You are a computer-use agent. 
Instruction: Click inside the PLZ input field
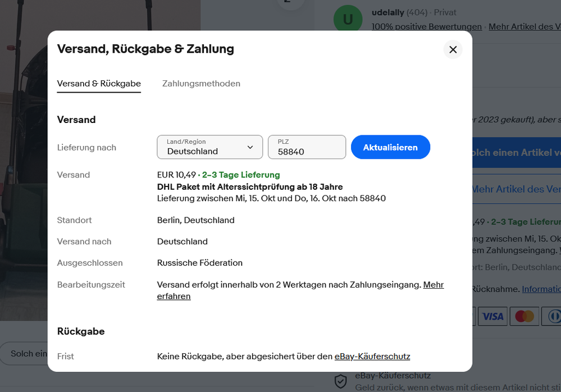pyautogui.click(x=307, y=147)
